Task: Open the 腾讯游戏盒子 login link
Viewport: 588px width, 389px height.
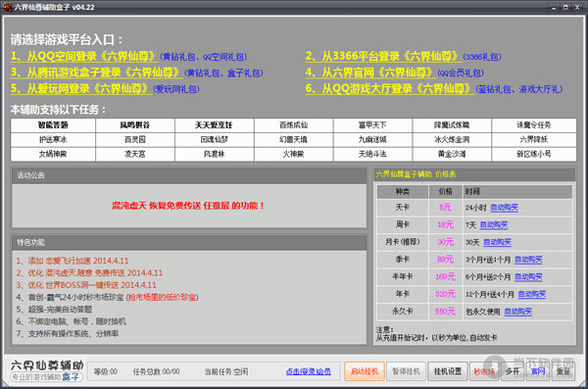Action: (96, 73)
